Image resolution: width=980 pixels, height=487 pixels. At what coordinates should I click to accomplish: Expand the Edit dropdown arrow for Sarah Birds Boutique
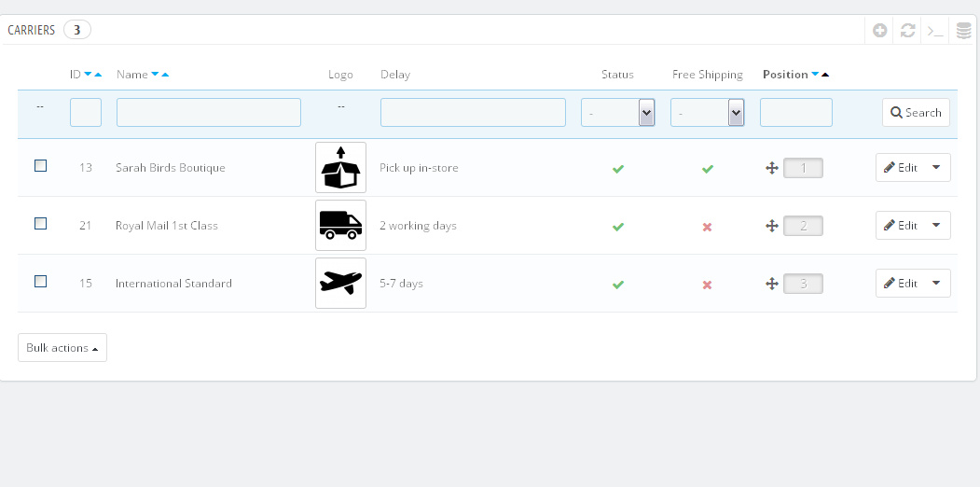(936, 168)
